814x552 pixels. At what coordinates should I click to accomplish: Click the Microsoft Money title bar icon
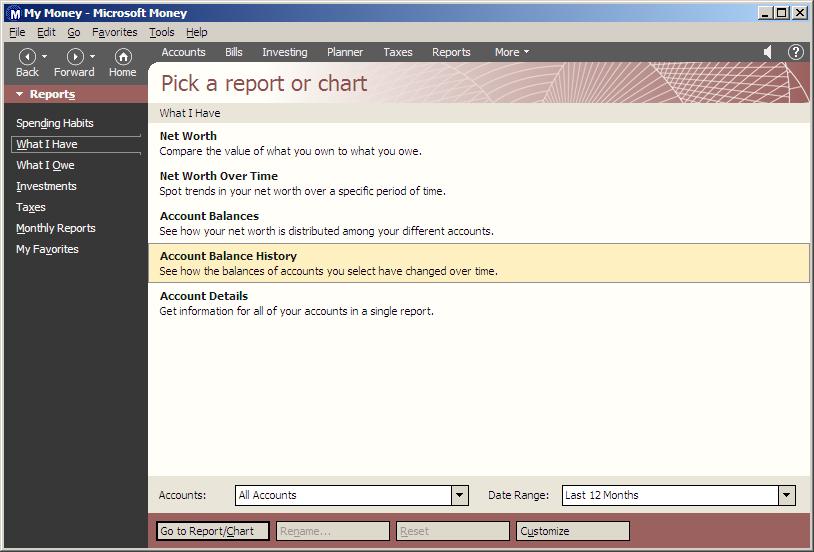(15, 14)
